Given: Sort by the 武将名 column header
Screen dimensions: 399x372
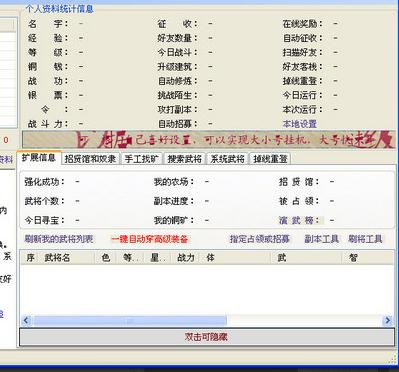Looking at the screenshot, I should 67,258.
